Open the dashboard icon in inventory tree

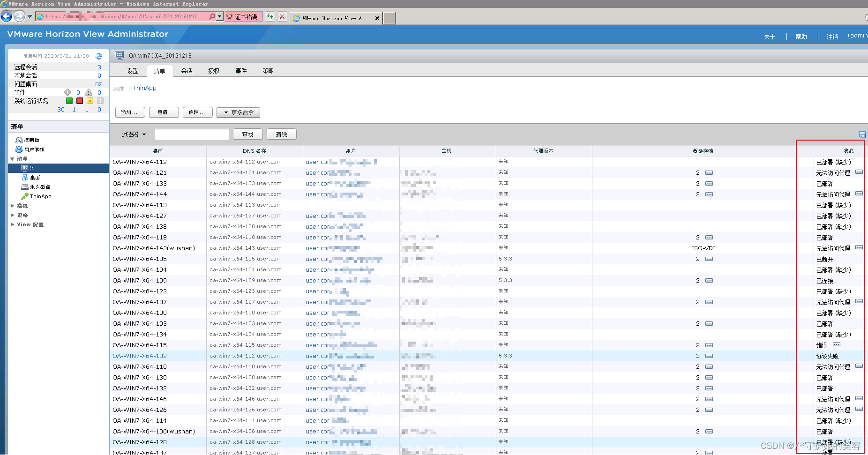click(x=19, y=140)
